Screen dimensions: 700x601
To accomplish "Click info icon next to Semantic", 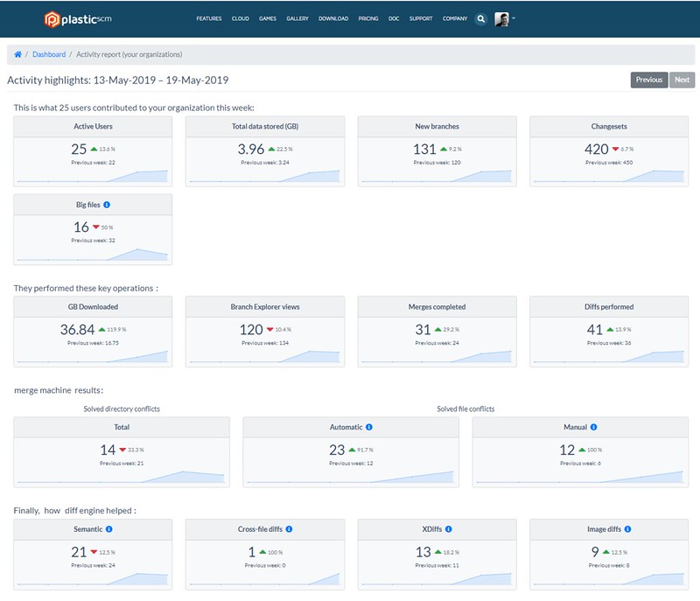I will pos(109,529).
